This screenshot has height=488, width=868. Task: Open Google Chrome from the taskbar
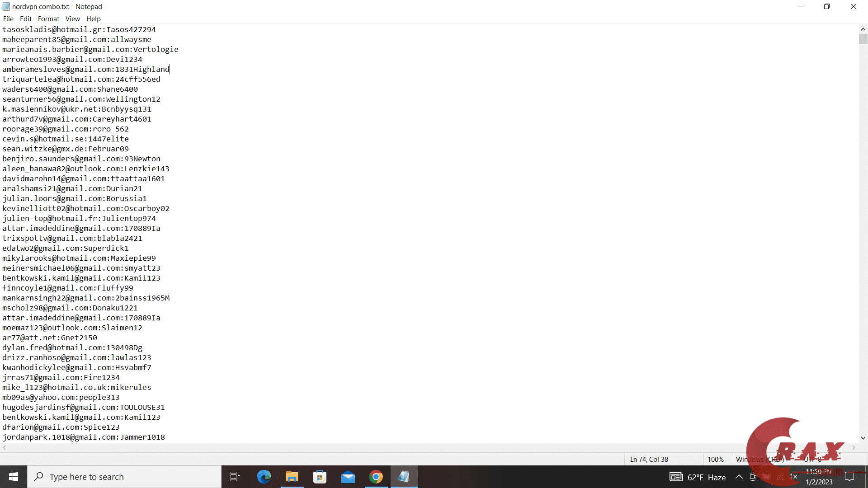[377, 477]
